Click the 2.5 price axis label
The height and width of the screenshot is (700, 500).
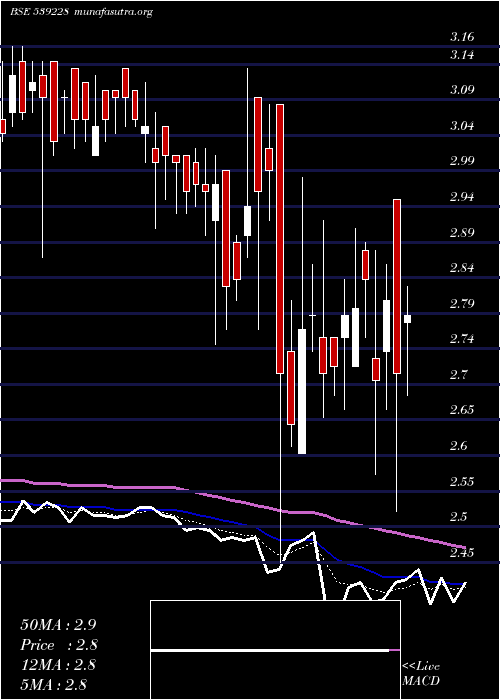pyautogui.click(x=459, y=517)
